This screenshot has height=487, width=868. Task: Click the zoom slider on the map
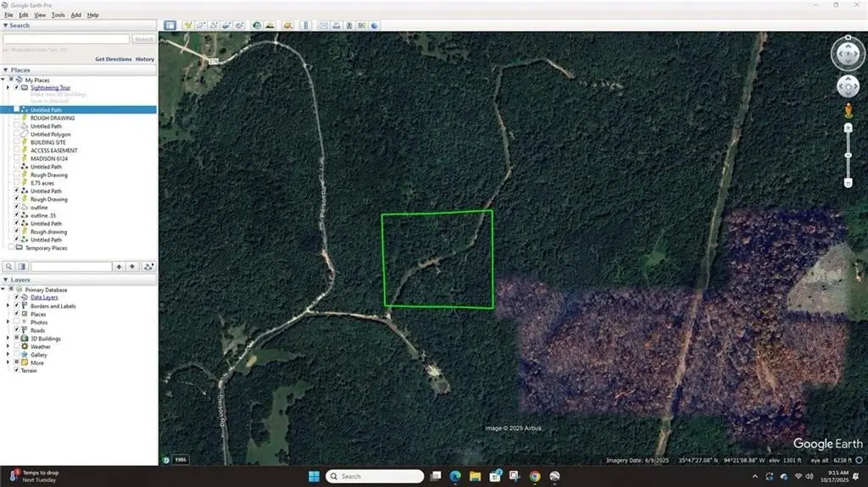848,154
